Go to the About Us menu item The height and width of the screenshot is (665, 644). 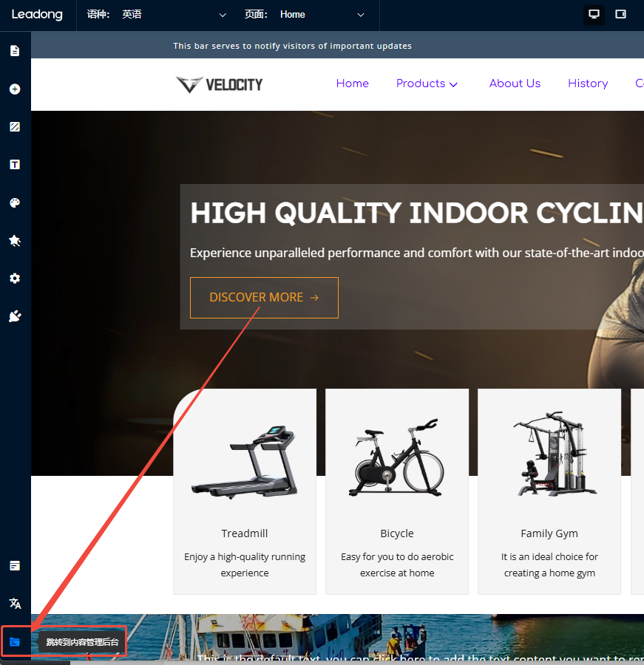pyautogui.click(x=515, y=83)
